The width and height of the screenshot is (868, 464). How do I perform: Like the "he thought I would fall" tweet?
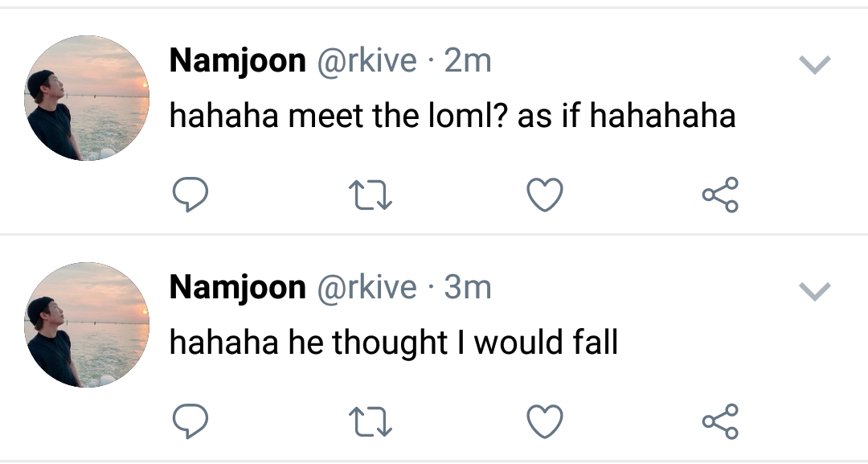pyautogui.click(x=544, y=421)
